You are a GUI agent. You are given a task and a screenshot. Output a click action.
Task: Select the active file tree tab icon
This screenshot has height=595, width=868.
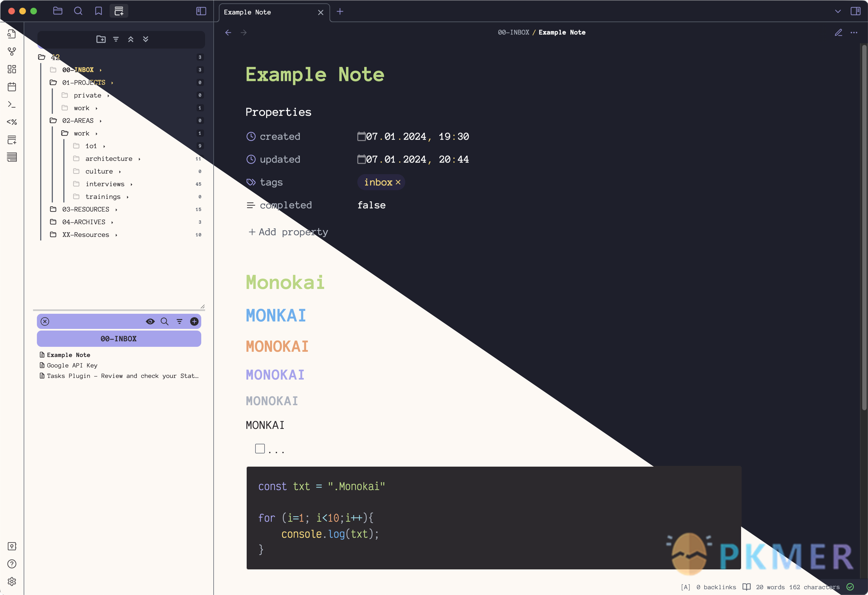click(119, 11)
